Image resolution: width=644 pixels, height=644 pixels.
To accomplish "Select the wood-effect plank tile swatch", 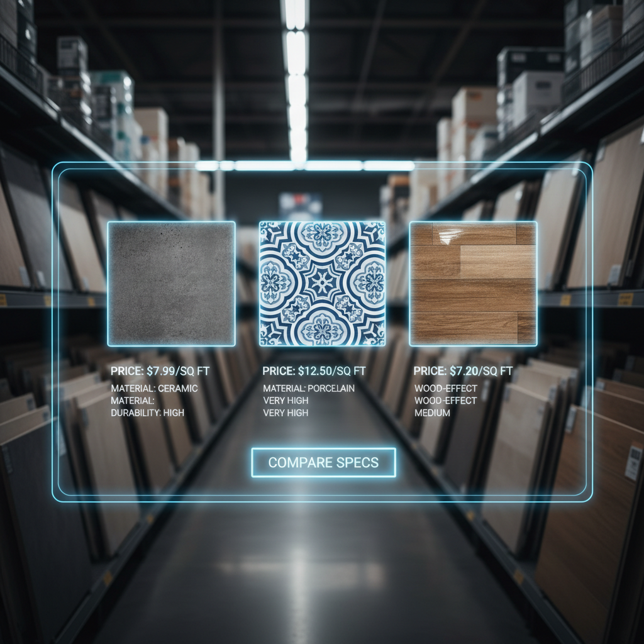I will 473,283.
